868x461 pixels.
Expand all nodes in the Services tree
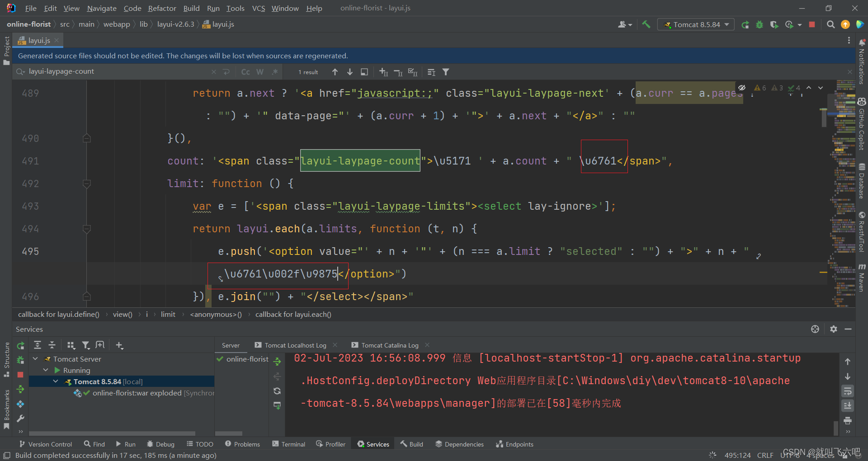coord(38,345)
